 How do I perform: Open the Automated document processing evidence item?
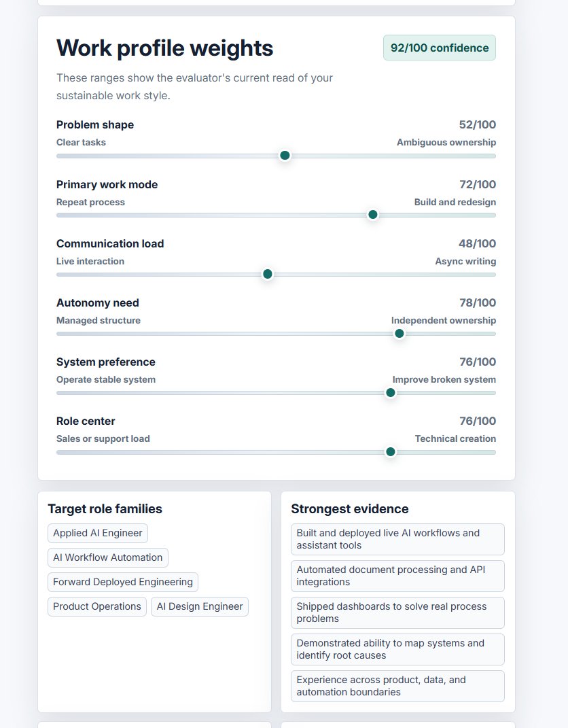(x=397, y=576)
